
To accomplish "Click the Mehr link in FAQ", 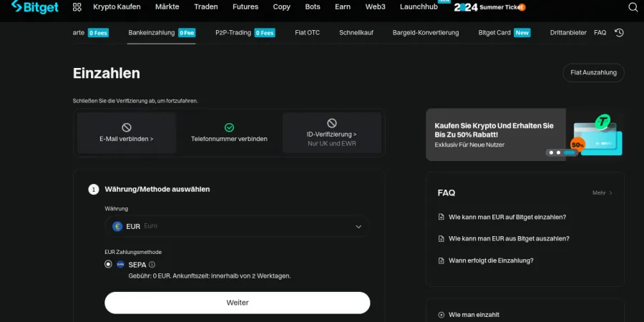I will (599, 192).
